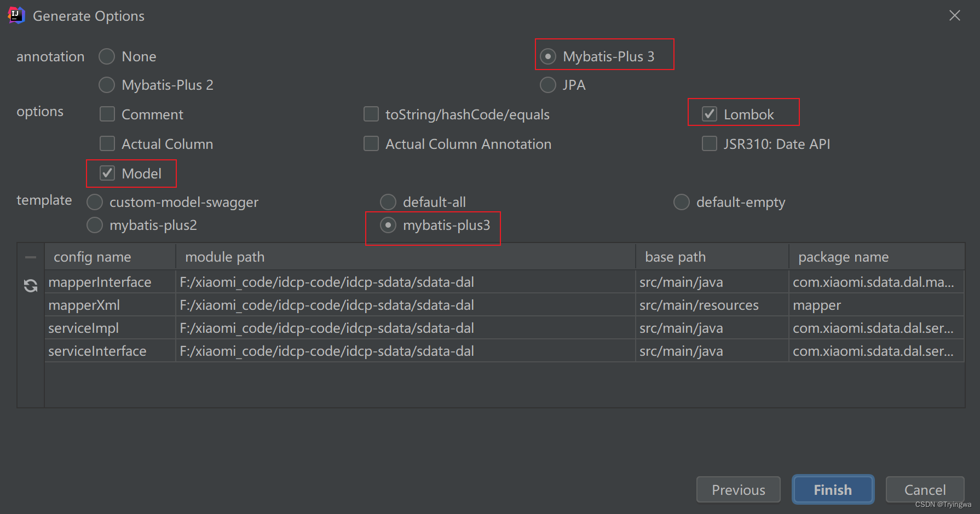Select the default-all template
This screenshot has width=980, height=514.
[388, 202]
